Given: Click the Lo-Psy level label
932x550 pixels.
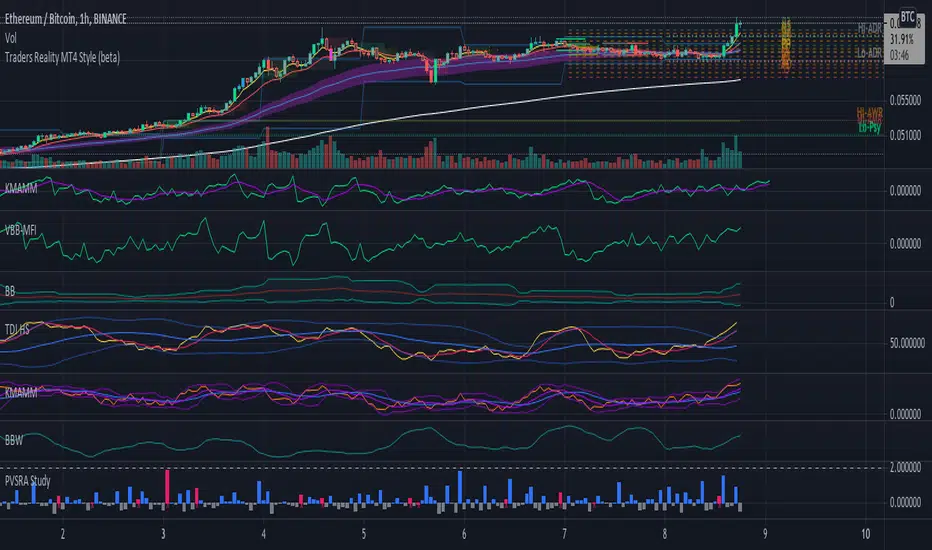Looking at the screenshot, I should [870, 127].
